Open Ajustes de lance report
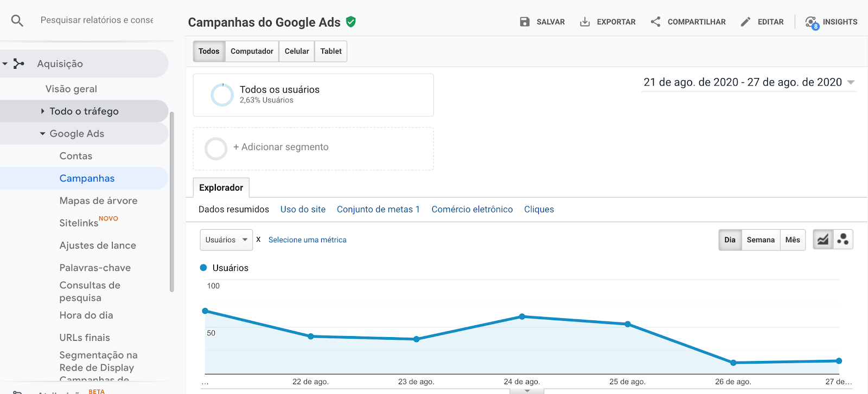The image size is (868, 394). point(98,246)
